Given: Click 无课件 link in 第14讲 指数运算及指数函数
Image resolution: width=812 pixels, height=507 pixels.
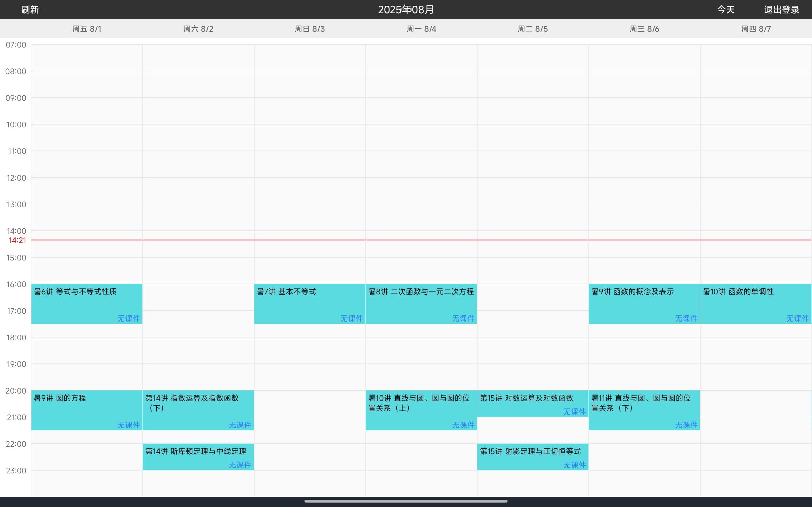Looking at the screenshot, I should coord(239,425).
